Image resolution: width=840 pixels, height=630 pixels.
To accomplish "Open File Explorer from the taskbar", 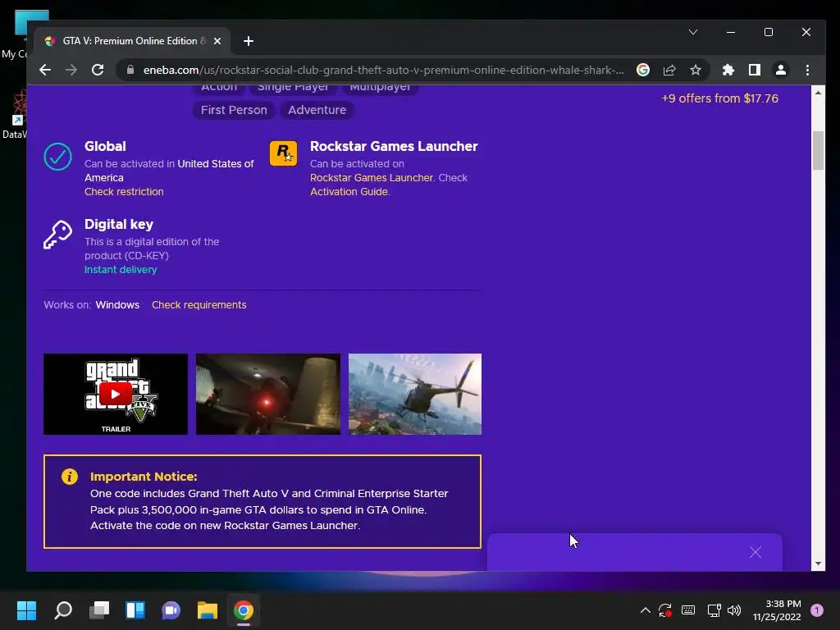I will (x=208, y=610).
